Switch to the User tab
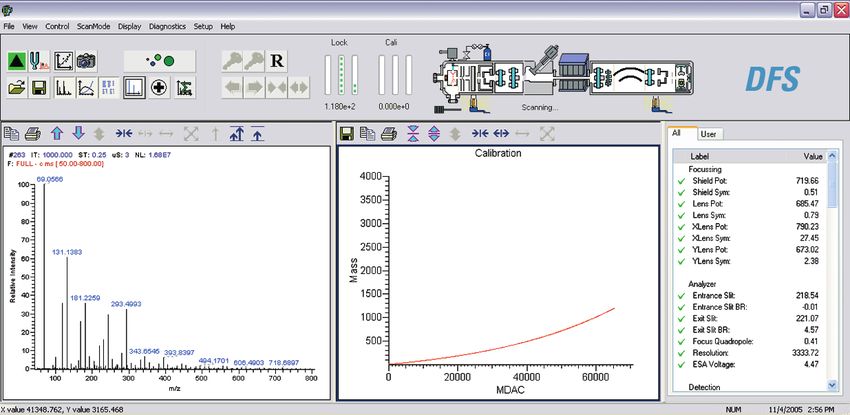 (708, 134)
